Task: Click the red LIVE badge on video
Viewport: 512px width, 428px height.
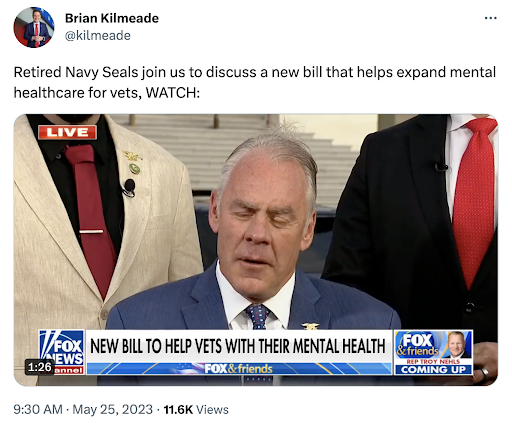Action: [67, 132]
